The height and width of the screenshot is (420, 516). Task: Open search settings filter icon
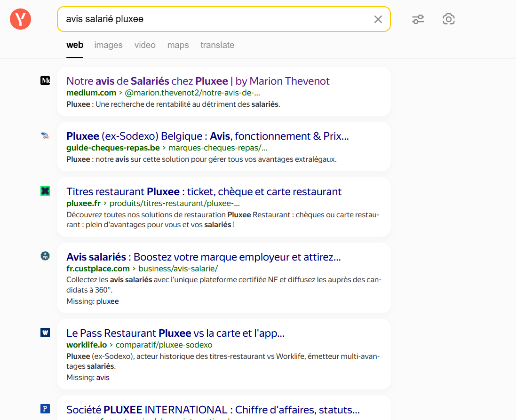418,19
